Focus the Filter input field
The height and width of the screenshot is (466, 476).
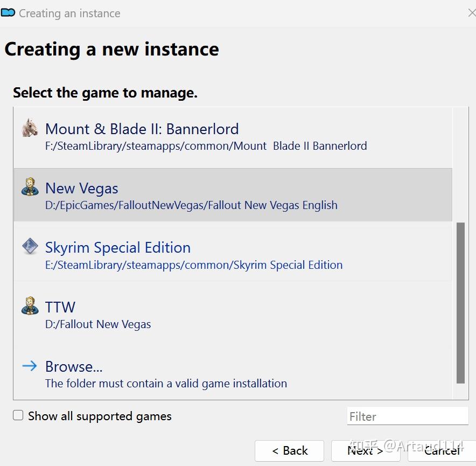408,416
